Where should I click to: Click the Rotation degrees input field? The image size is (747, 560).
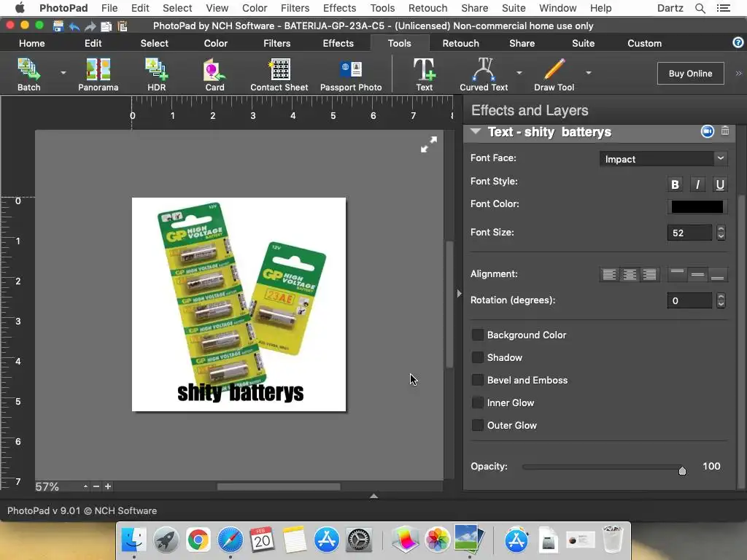(x=689, y=300)
